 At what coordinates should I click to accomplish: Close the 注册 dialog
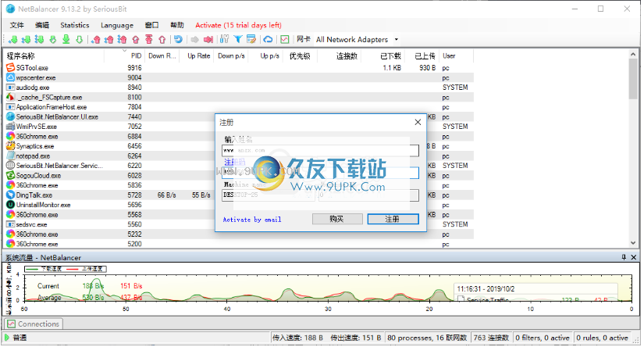418,122
